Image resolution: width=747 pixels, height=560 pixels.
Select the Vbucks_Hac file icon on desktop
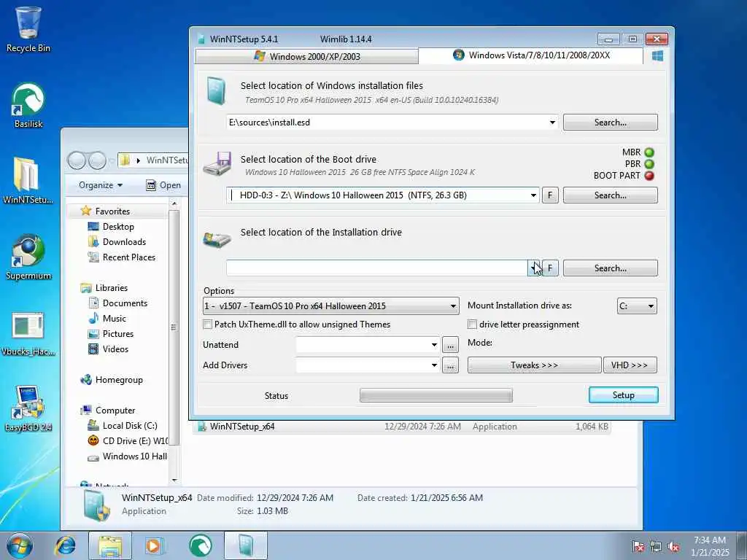tap(28, 333)
